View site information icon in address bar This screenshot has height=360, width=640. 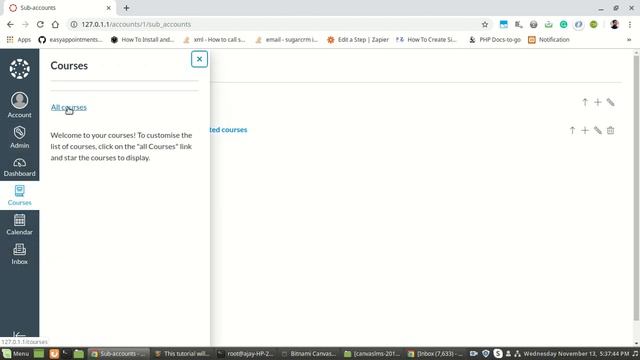74,24
